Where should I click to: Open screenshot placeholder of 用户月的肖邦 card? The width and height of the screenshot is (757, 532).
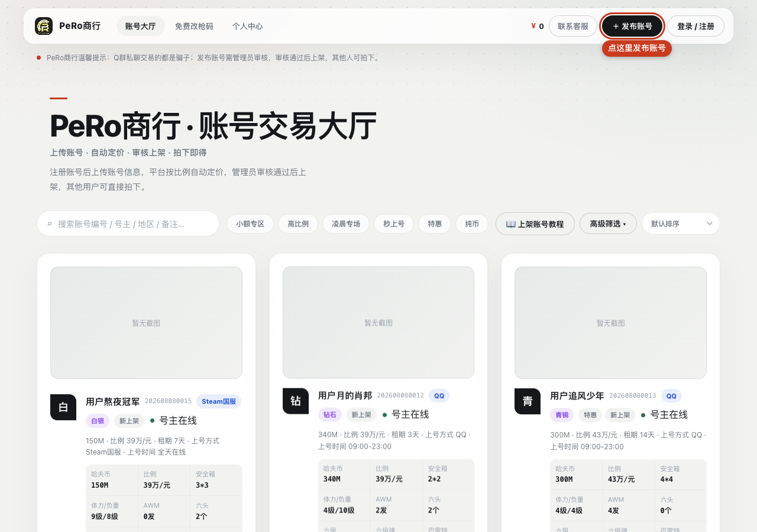coord(378,323)
